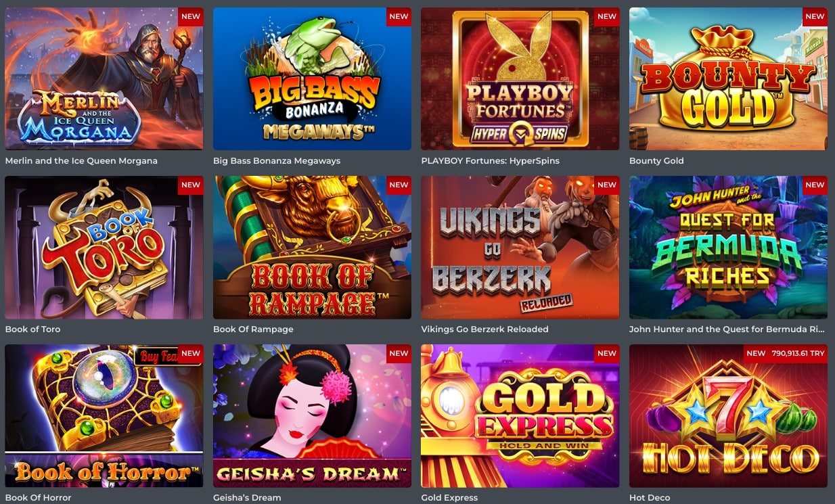
Task: Open the Geisha's Dream game image
Action: point(312,416)
